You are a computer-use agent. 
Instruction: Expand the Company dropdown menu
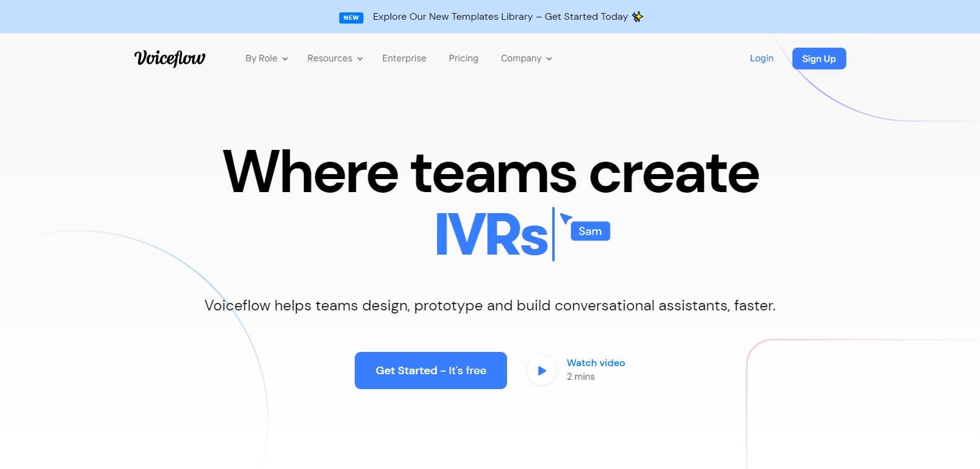(526, 58)
